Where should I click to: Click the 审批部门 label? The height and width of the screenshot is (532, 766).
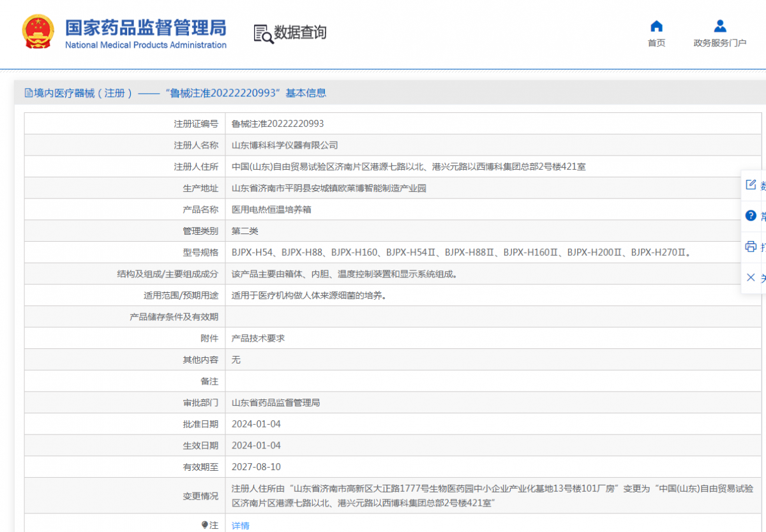click(x=200, y=403)
